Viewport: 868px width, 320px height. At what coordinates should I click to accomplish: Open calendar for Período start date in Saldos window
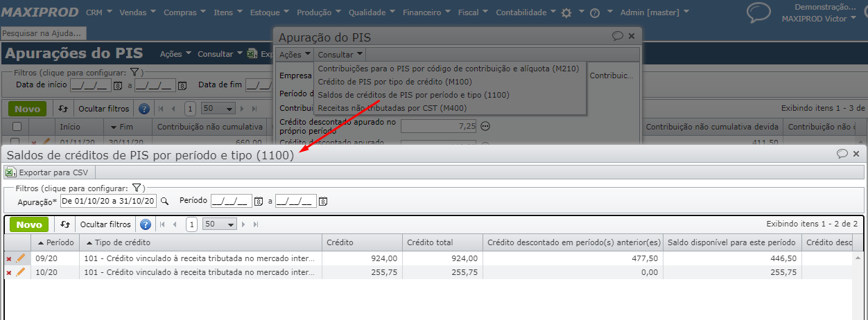(x=258, y=201)
